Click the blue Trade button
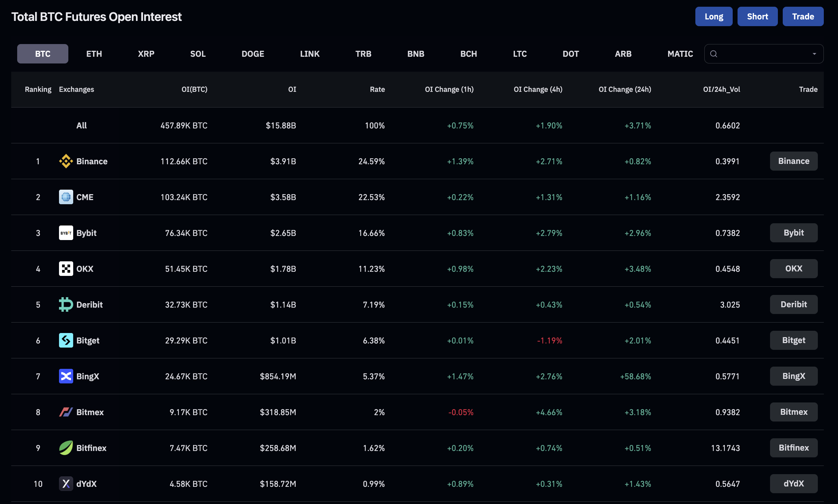 pos(803,16)
